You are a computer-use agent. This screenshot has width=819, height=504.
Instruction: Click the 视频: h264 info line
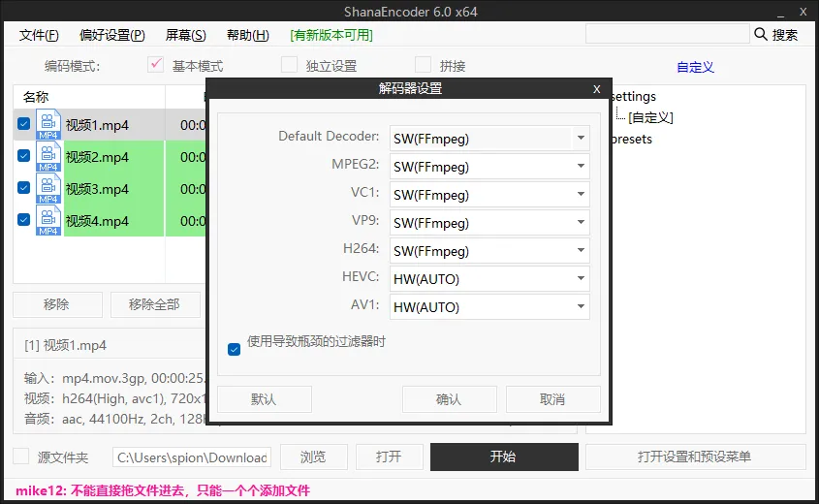click(x=115, y=399)
